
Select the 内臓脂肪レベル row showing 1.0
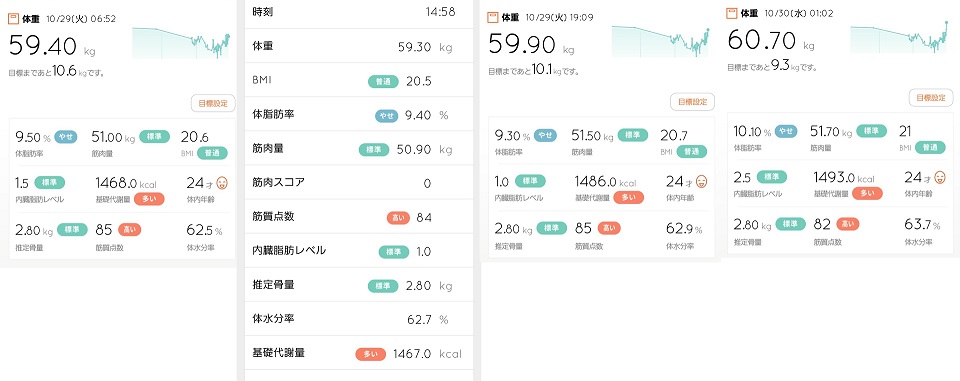[x=359, y=251]
